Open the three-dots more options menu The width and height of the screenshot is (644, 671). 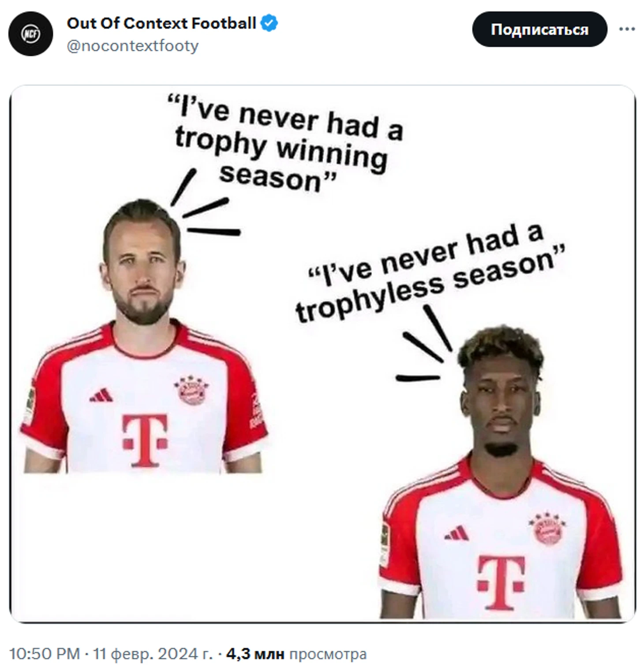point(627,29)
